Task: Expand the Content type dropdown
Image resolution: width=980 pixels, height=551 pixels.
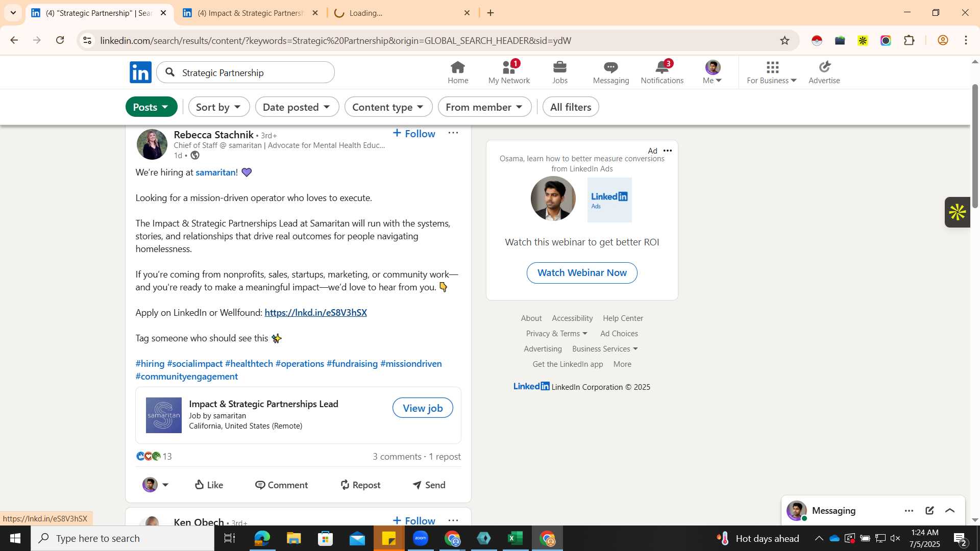Action: pos(388,107)
